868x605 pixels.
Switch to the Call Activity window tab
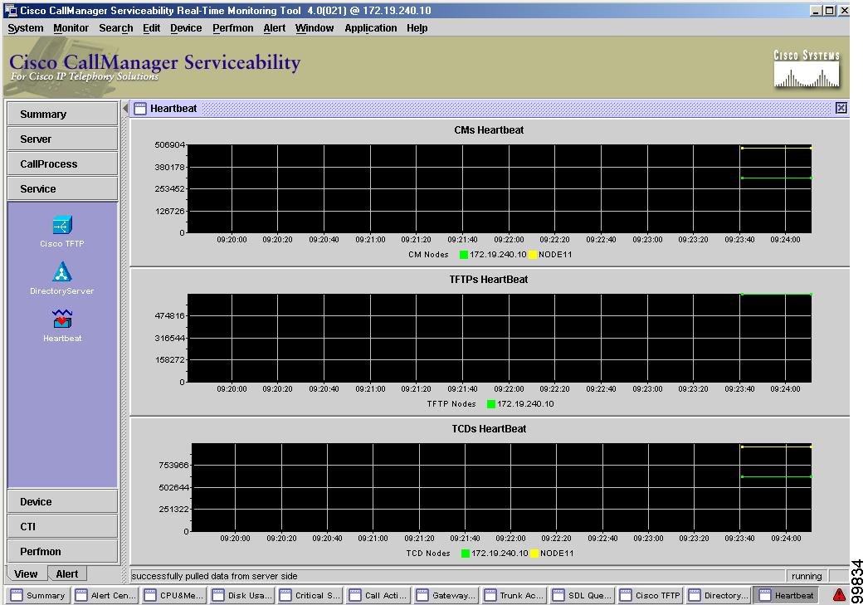pyautogui.click(x=378, y=595)
